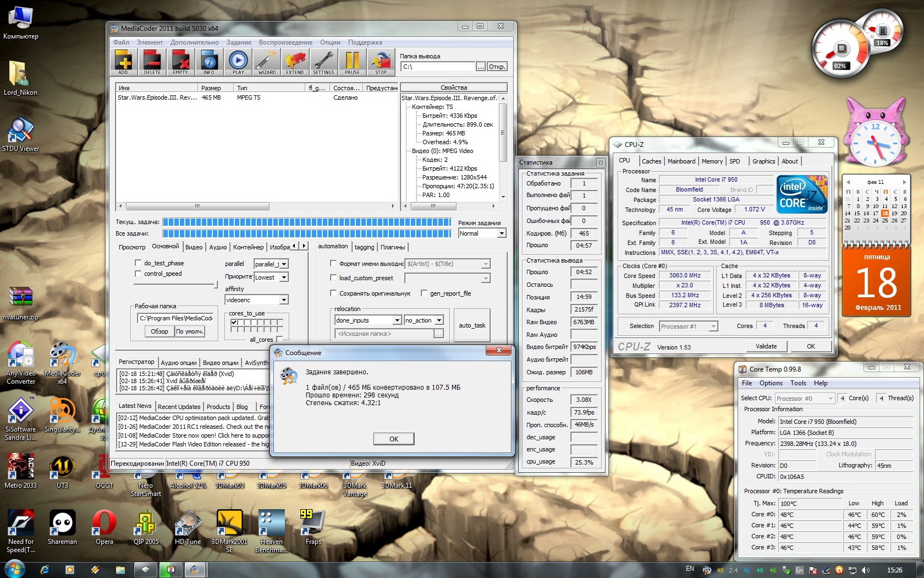Screen dimensions: 924x578
Task: Enable the do_test_phase checkbox
Action: (x=138, y=263)
